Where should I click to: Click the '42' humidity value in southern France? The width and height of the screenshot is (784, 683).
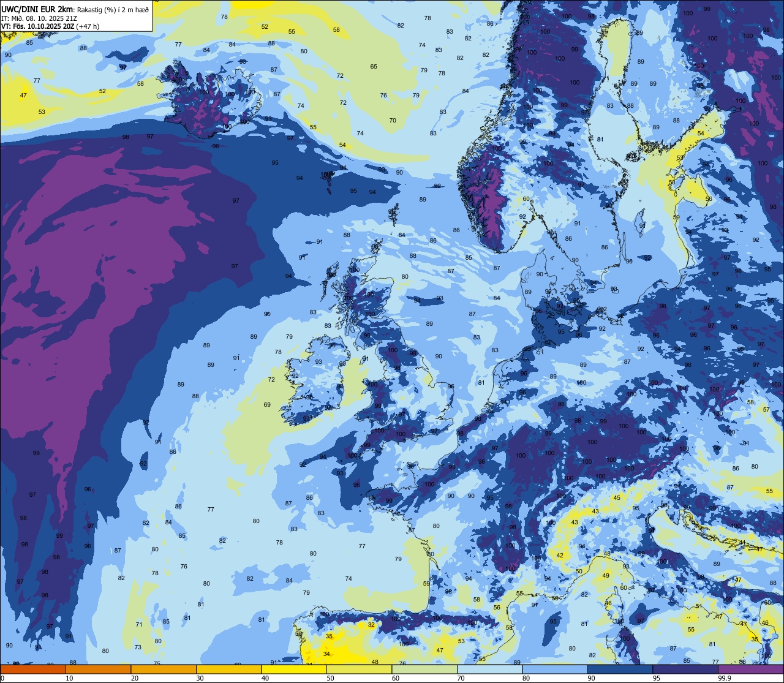560,556
